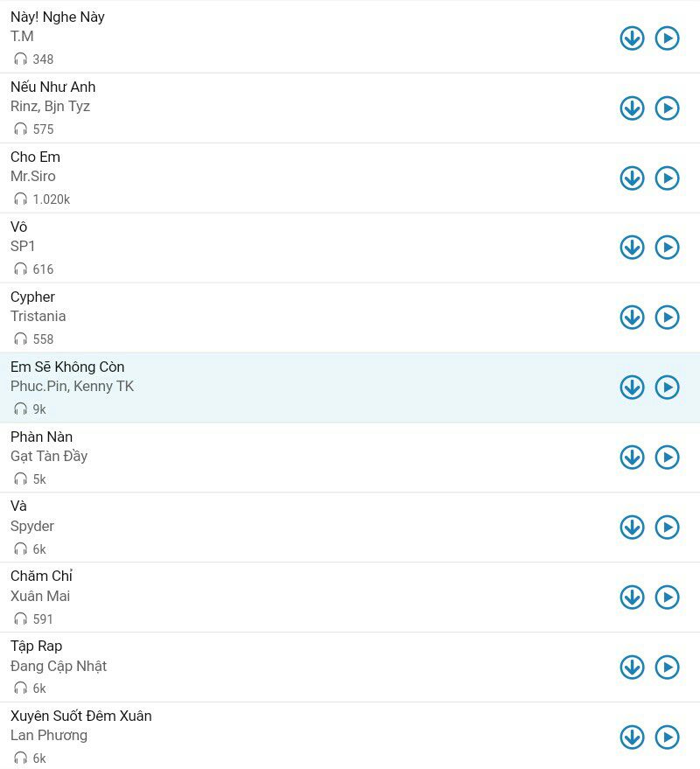Play Em Sẽ Không Còn

[x=667, y=388]
